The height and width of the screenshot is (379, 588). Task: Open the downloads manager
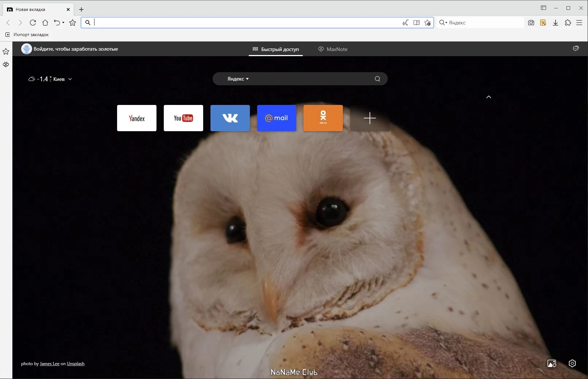[556, 23]
